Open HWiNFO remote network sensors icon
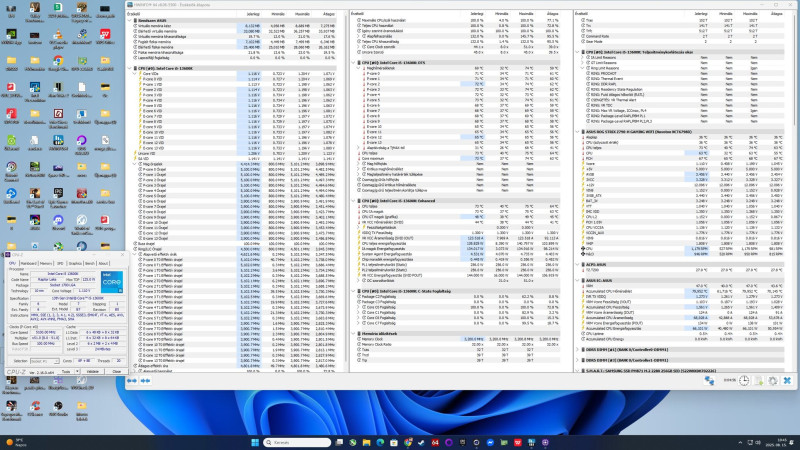The width and height of the screenshot is (800, 450). [709, 381]
